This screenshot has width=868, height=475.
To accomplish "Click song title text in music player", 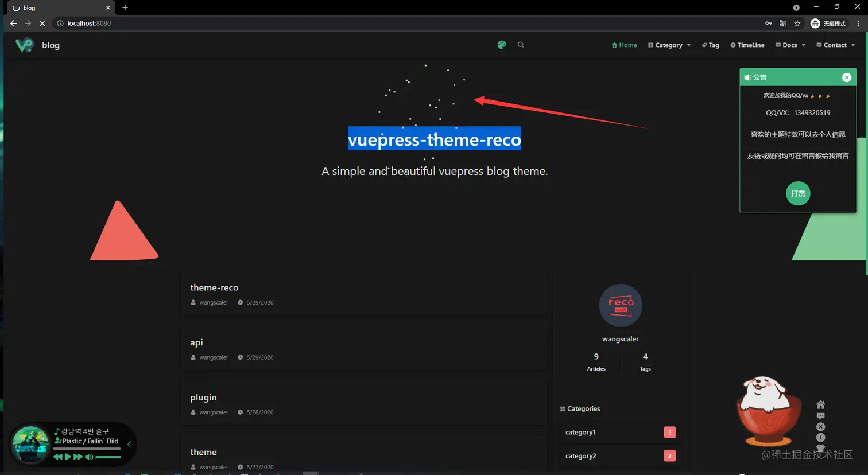I will click(85, 431).
